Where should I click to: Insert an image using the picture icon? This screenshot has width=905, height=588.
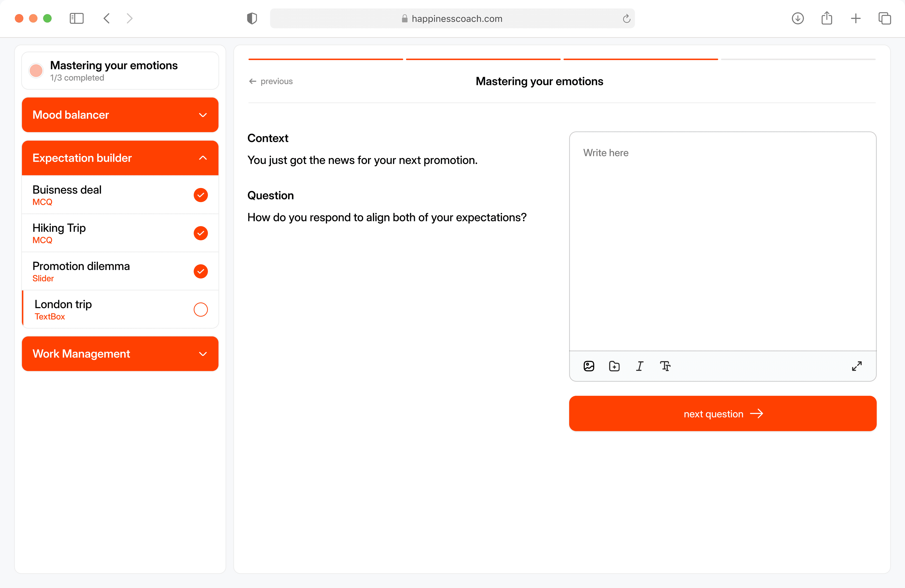[589, 366]
